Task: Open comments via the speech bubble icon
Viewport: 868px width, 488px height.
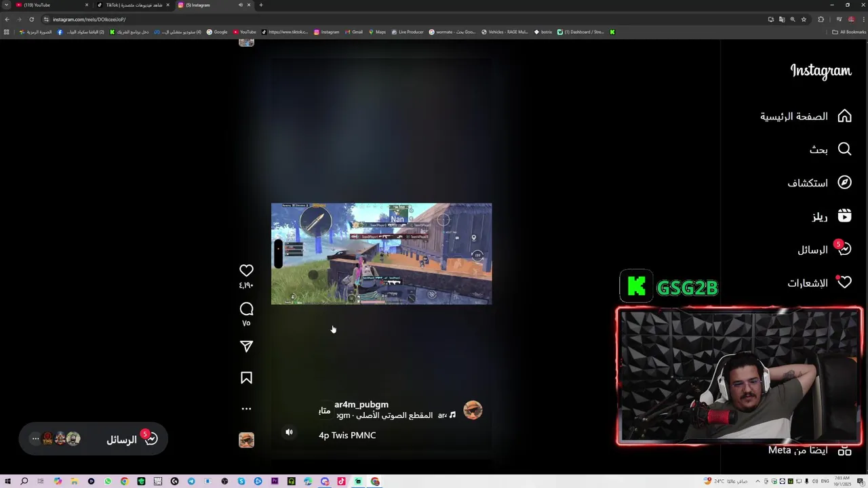Action: [246, 309]
